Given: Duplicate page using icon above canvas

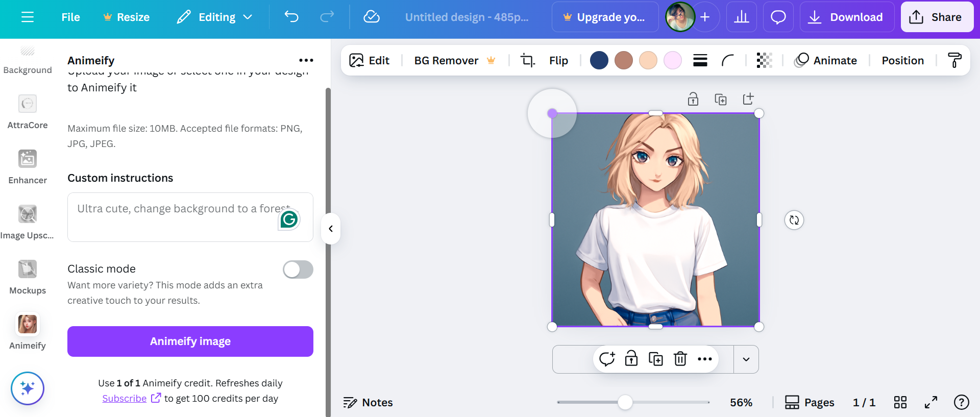Looking at the screenshot, I should click(720, 99).
